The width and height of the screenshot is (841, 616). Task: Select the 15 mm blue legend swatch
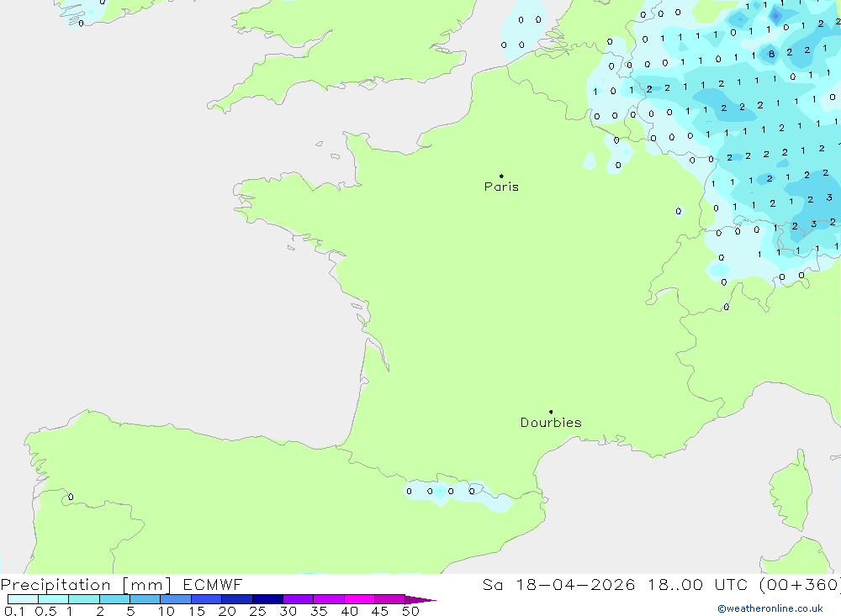[206, 599]
